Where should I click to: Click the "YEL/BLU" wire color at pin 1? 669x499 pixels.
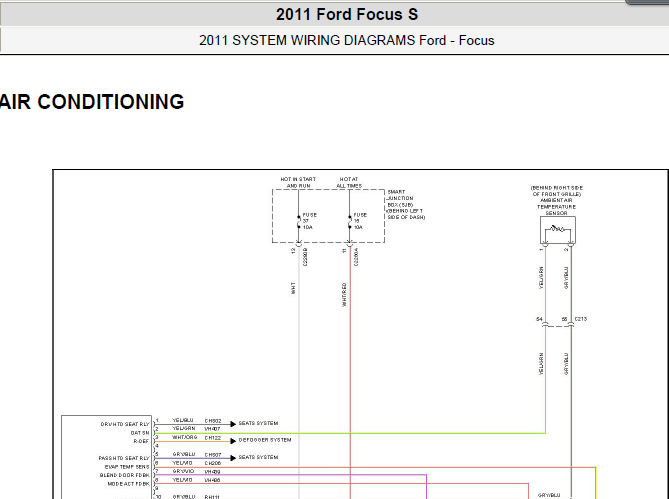tap(183, 421)
